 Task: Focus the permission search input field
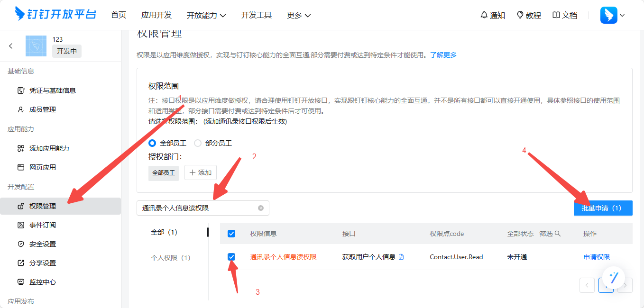click(x=197, y=208)
